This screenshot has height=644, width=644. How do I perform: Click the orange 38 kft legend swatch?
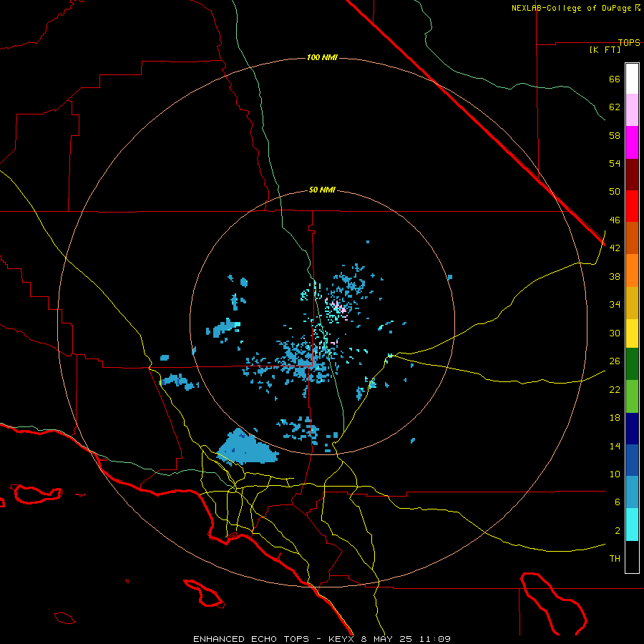click(x=632, y=270)
